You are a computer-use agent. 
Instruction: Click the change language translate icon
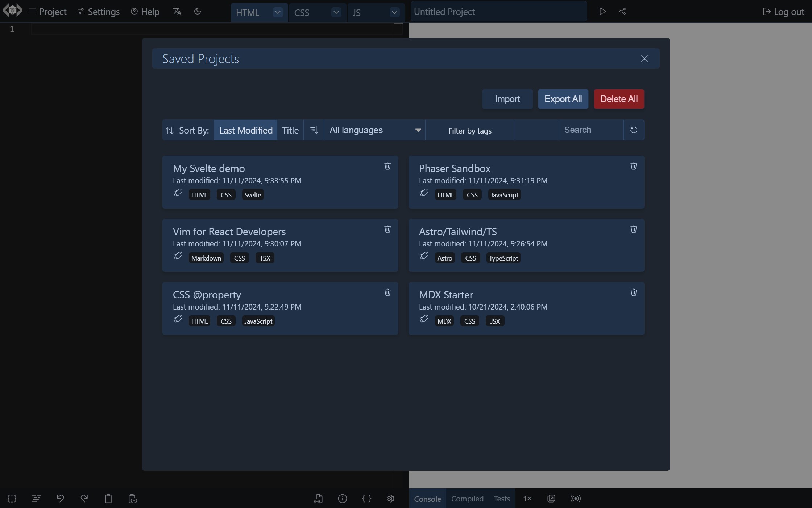click(x=177, y=12)
